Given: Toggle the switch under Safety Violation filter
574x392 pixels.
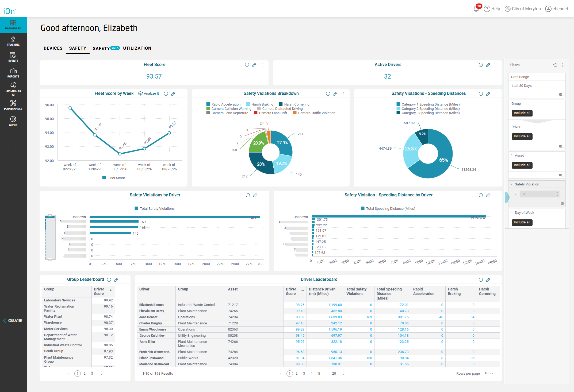Looking at the screenshot, I should point(561,203).
